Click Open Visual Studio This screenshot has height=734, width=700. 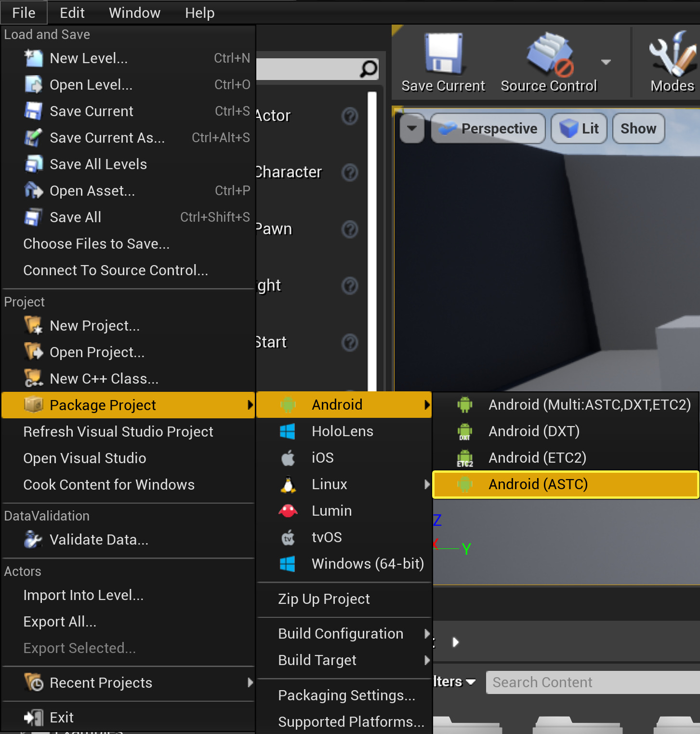(84, 458)
